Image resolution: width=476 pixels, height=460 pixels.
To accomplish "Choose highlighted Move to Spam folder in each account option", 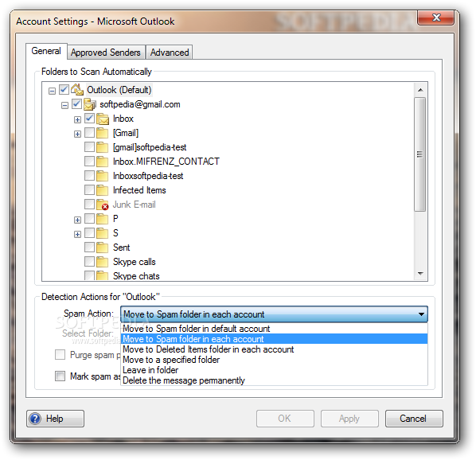I will [x=274, y=339].
